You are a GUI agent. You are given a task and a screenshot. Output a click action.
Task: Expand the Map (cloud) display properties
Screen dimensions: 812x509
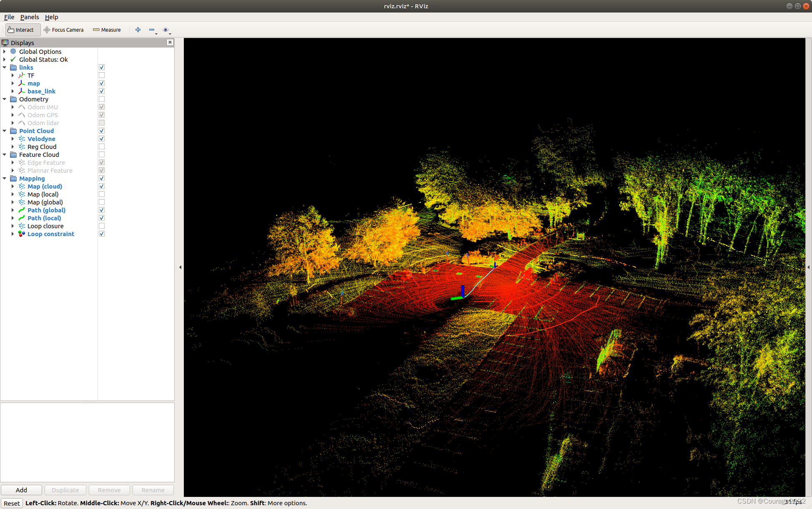pyautogui.click(x=13, y=186)
